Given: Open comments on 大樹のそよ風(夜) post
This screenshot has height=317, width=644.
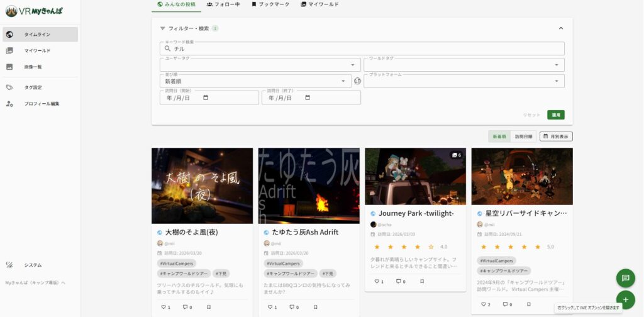Looking at the screenshot, I should 186,307.
